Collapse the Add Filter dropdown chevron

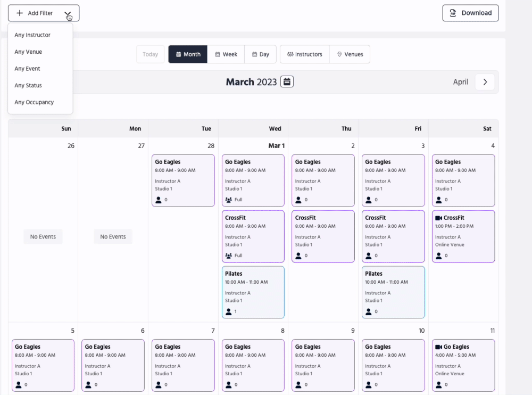(x=68, y=14)
